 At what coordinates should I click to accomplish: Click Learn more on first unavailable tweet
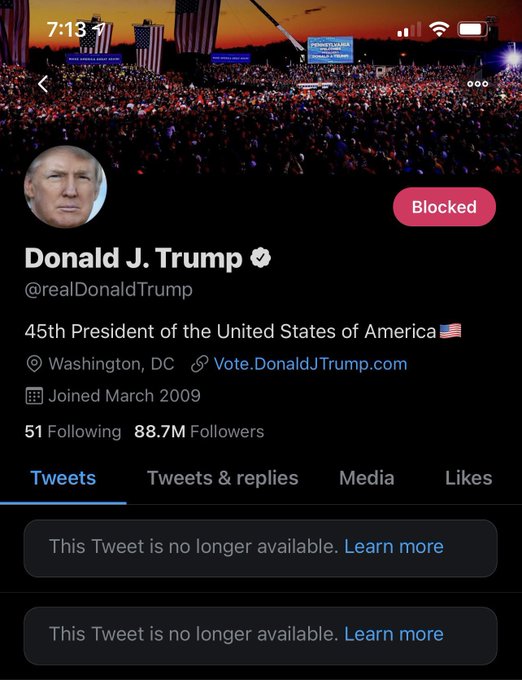click(x=394, y=546)
